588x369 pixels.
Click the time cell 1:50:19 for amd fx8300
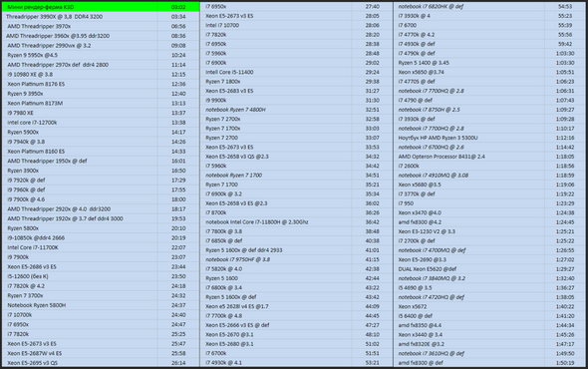[565, 363]
